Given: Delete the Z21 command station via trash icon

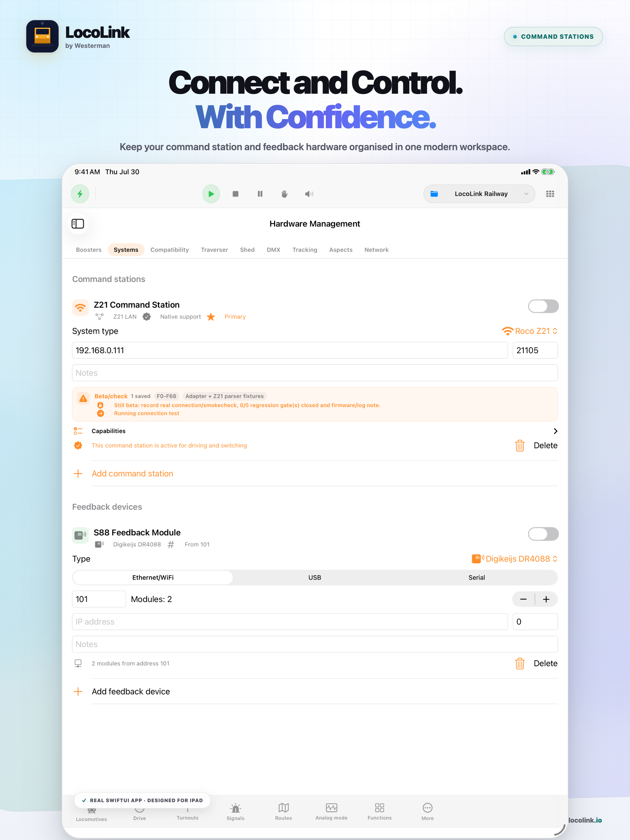Looking at the screenshot, I should 520,445.
